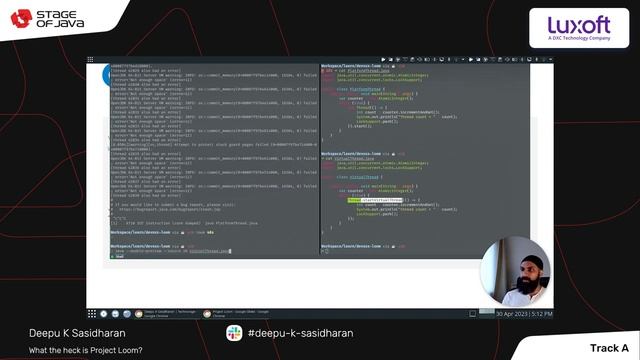The width and height of the screenshot is (640, 360).
Task: Click the #deepu-k-sasidharan channel name
Action: coord(300,333)
